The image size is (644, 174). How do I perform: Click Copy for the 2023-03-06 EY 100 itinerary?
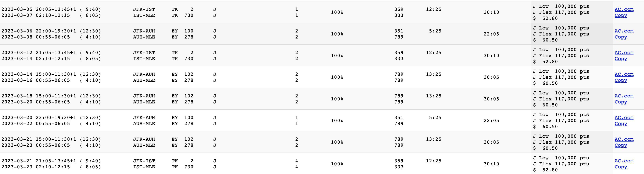click(x=621, y=37)
